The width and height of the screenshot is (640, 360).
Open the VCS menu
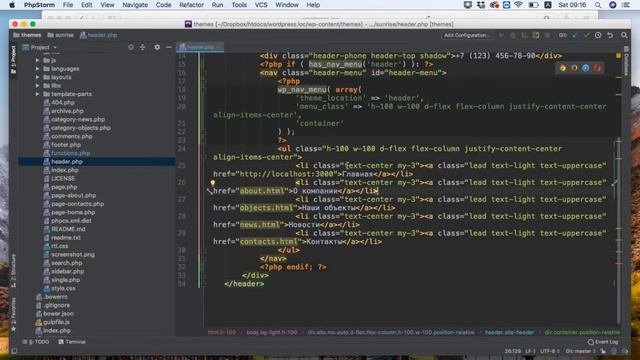pyautogui.click(x=261, y=5)
